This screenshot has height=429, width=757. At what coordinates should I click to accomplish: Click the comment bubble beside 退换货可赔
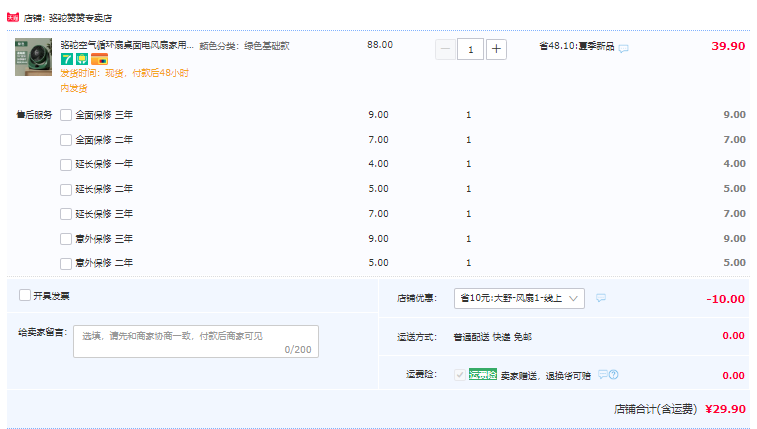pyautogui.click(x=603, y=374)
